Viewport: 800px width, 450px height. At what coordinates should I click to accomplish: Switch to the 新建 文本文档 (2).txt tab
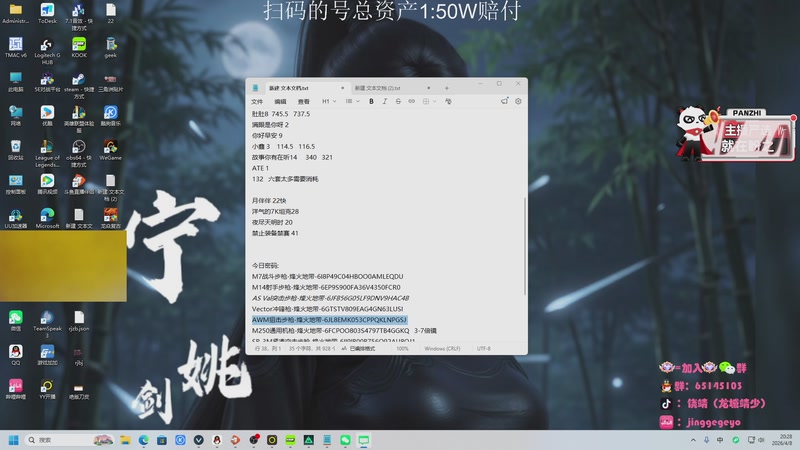point(378,88)
